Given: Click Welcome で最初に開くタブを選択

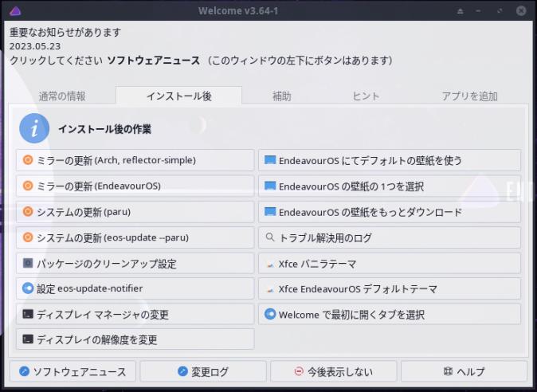Looking at the screenshot, I should (x=390, y=314).
